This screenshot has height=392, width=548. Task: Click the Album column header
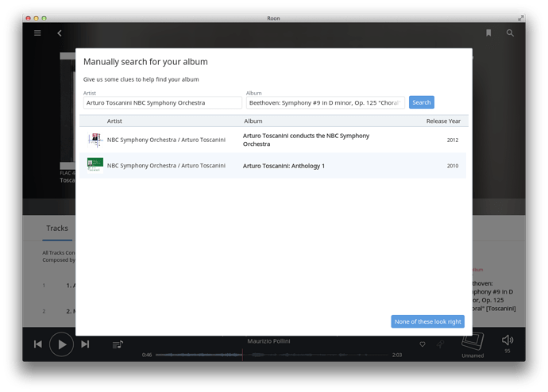[253, 121]
